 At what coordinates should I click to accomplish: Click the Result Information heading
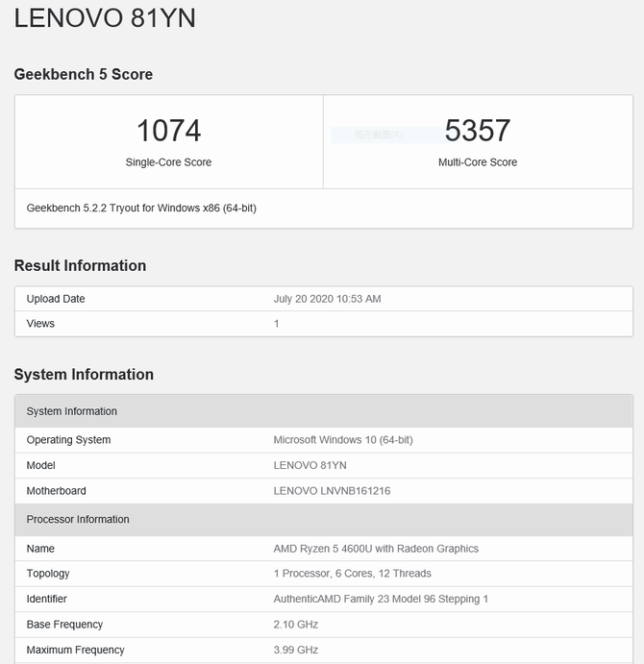pos(80,266)
